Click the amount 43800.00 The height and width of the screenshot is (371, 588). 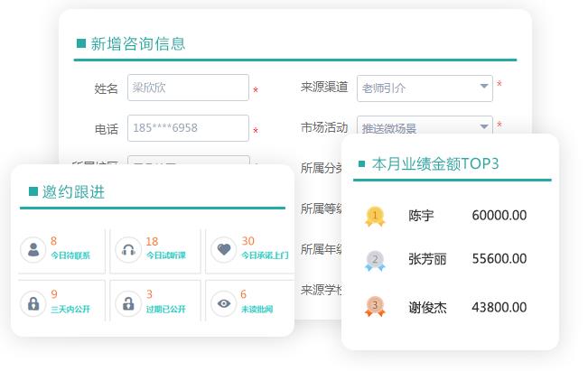point(499,307)
